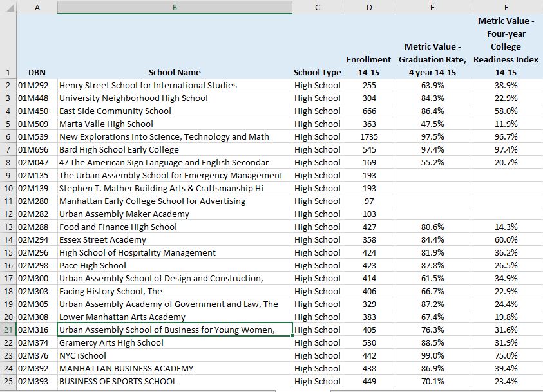This screenshot has width=543, height=392.
Task: Select the 01M539 DBN cell
Action: coord(37,136)
